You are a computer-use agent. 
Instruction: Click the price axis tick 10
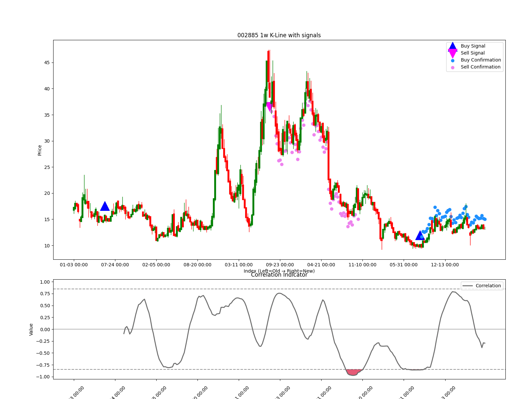pyautogui.click(x=47, y=246)
